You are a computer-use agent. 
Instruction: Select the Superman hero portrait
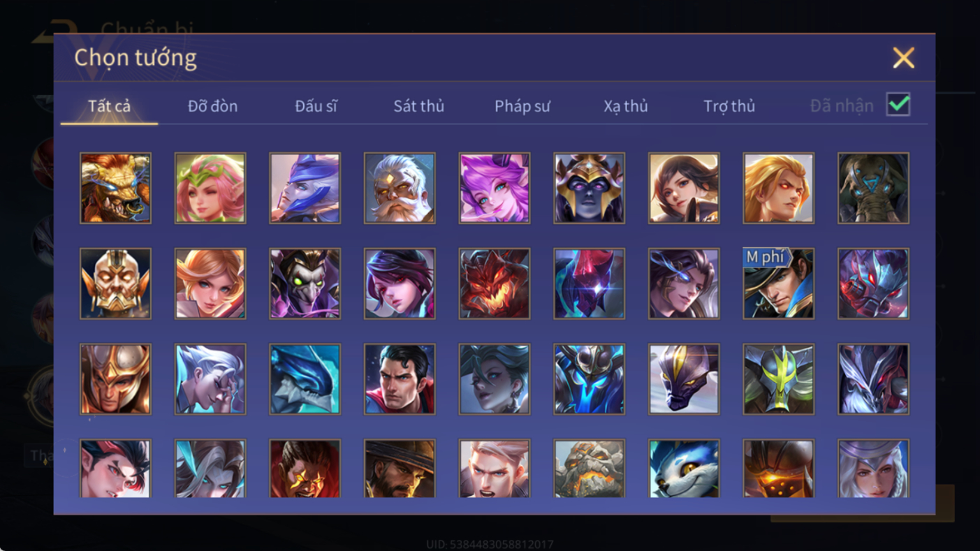click(400, 379)
